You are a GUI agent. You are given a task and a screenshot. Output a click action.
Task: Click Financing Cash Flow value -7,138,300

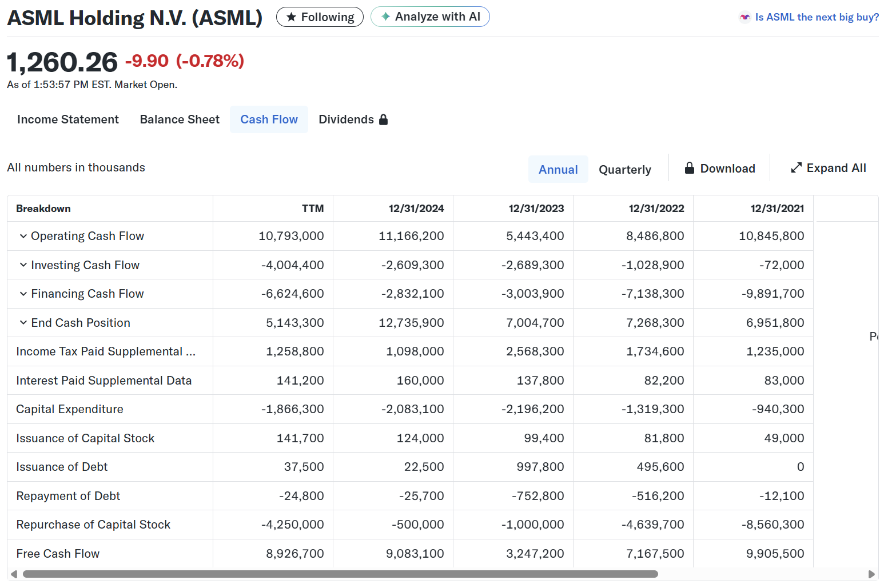coord(652,294)
